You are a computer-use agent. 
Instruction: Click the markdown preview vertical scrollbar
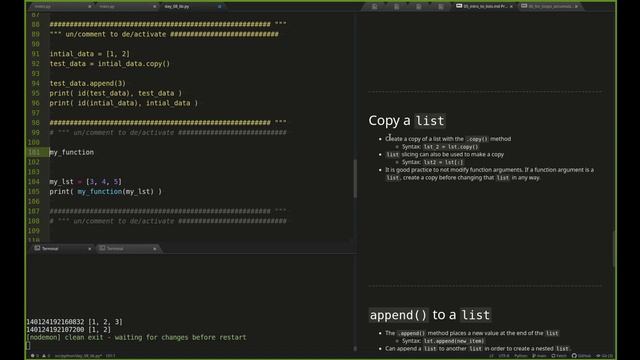click(614, 249)
